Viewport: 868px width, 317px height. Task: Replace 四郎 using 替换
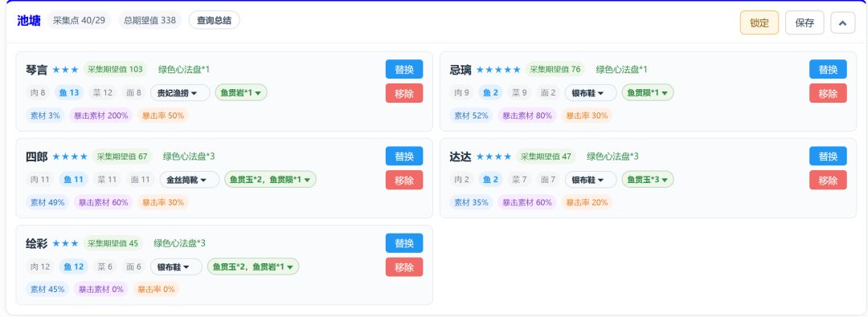click(x=404, y=156)
